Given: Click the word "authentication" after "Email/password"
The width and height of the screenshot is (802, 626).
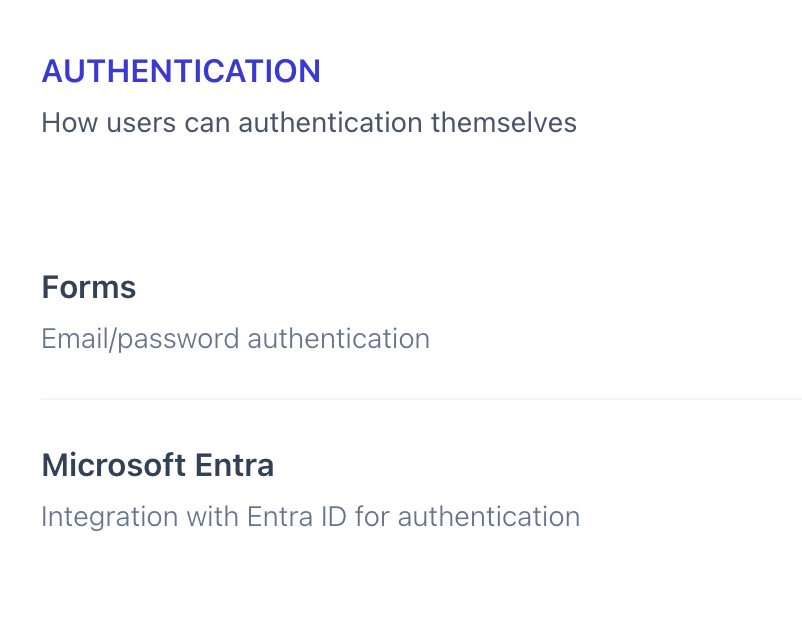Looking at the screenshot, I should point(338,339).
